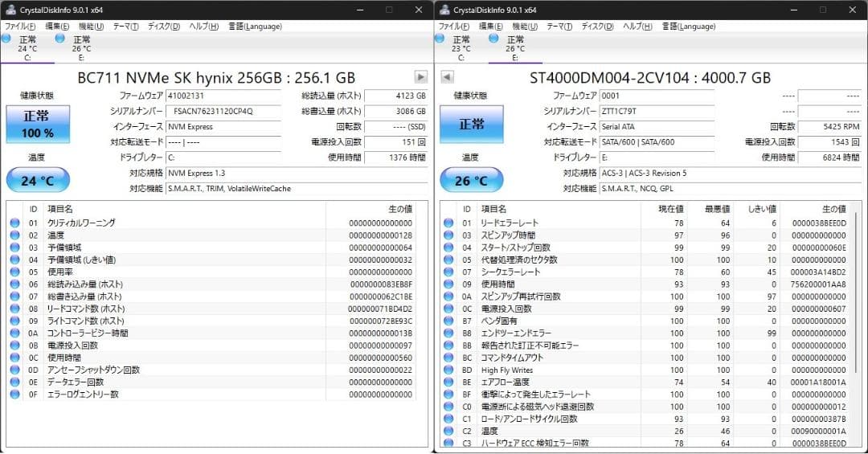Click しきい値 column header in right window
The image size is (868, 454).
point(757,209)
